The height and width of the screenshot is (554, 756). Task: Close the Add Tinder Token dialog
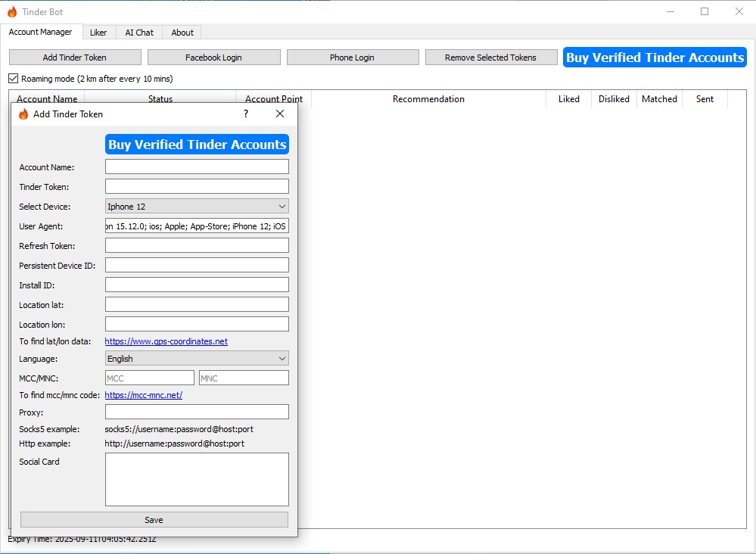pos(280,114)
